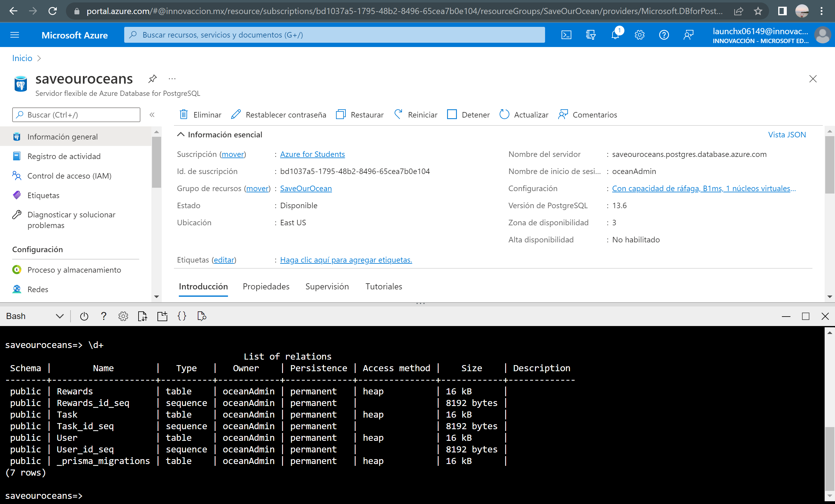Open Cloud Shell settings gear

[123, 316]
